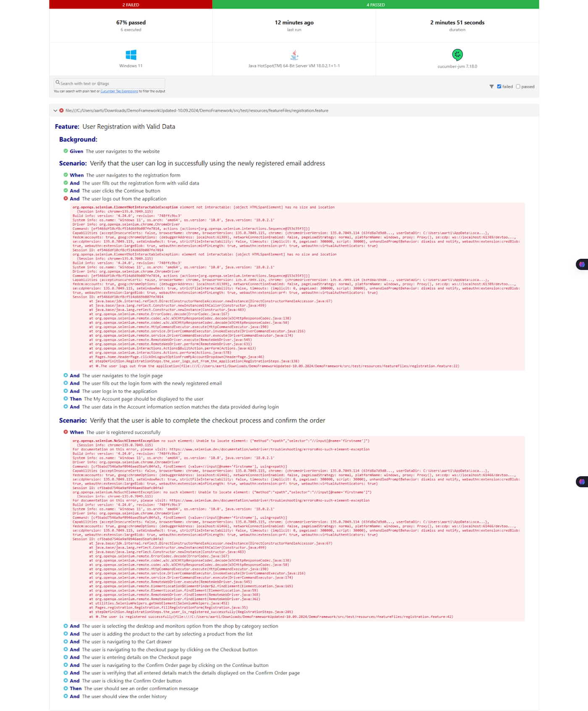The image size is (588, 711).
Task: Click the upper floating purple side widget icon
Action: pos(582,265)
